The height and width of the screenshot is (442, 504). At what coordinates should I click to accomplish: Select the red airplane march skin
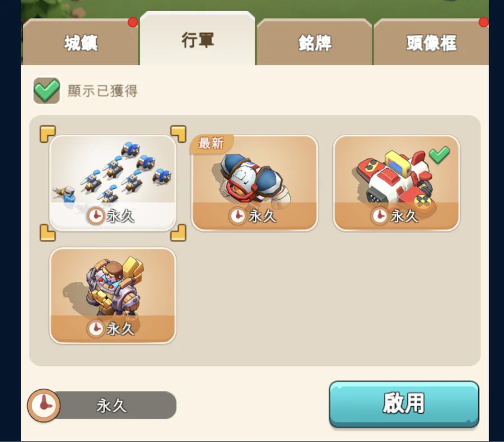click(x=396, y=183)
